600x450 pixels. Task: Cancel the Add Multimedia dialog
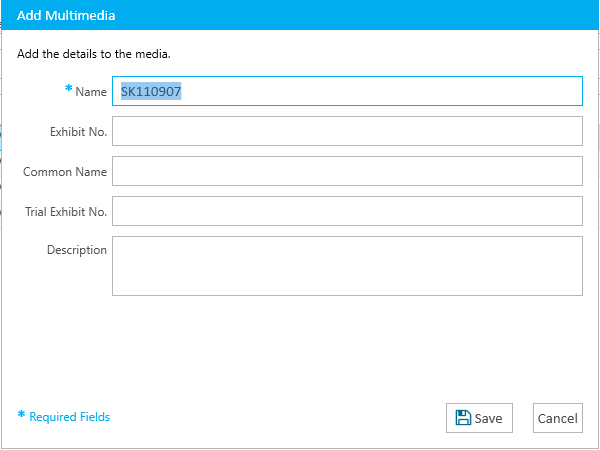(x=558, y=418)
